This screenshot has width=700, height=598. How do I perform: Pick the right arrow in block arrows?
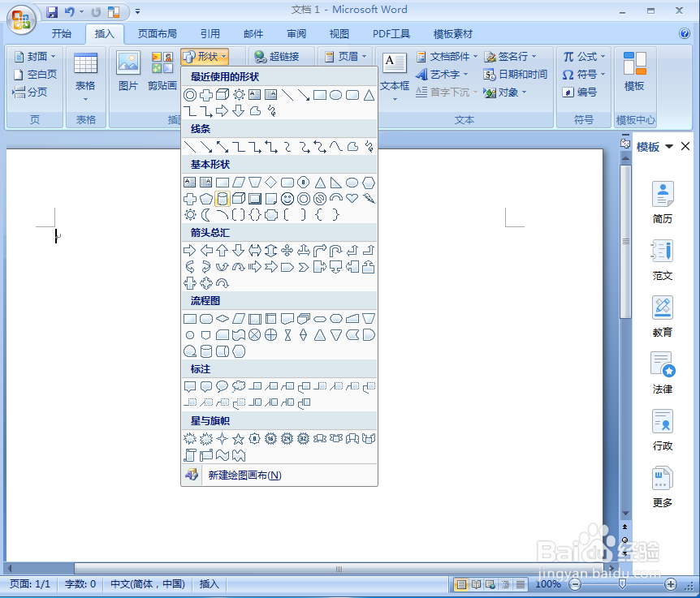[x=190, y=251]
